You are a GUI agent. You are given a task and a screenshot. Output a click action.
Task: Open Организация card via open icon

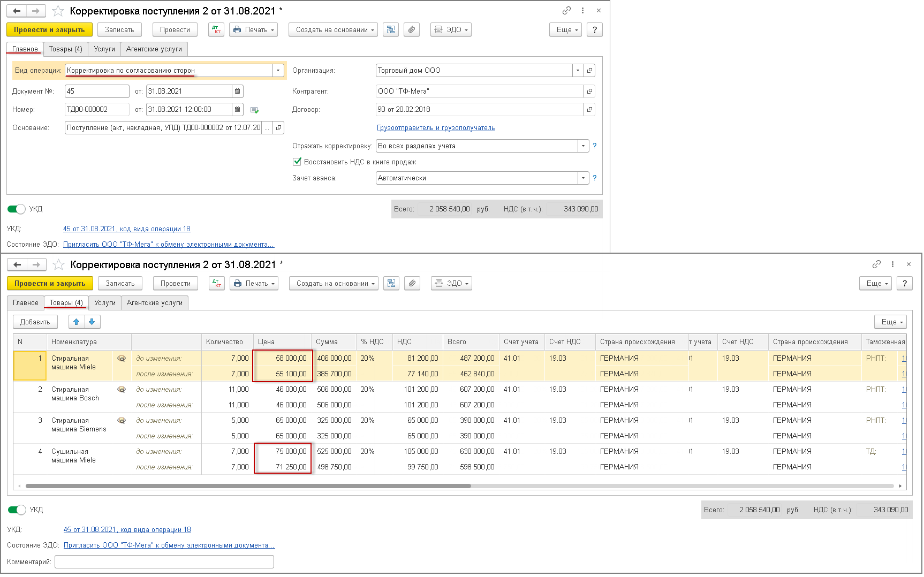click(x=589, y=70)
